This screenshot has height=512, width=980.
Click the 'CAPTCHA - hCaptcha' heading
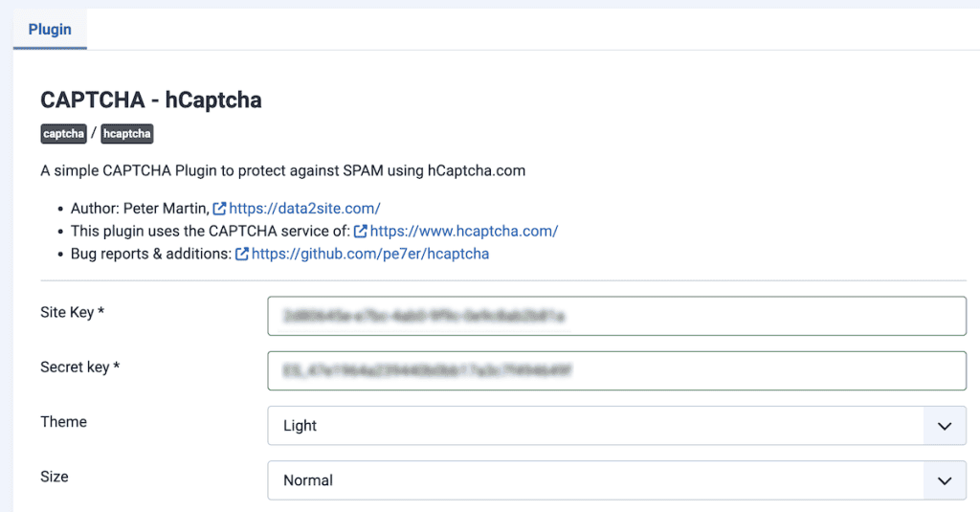pos(151,100)
